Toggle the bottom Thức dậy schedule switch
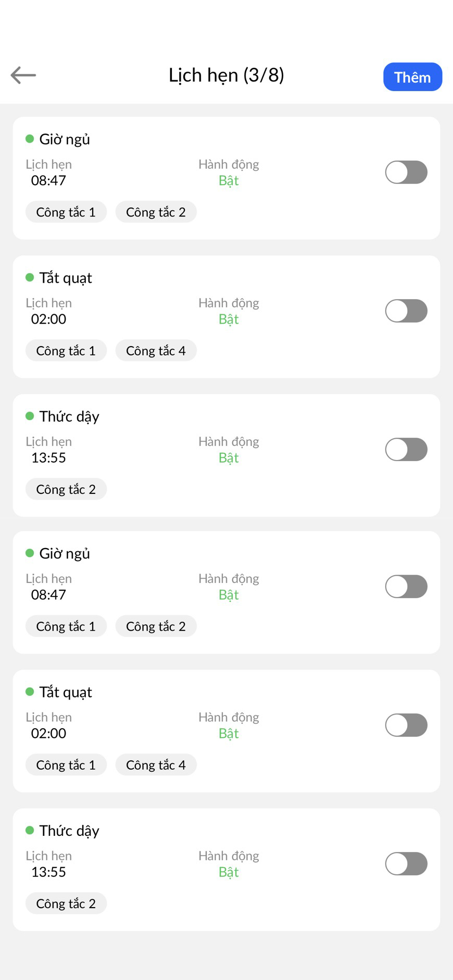 406,863
